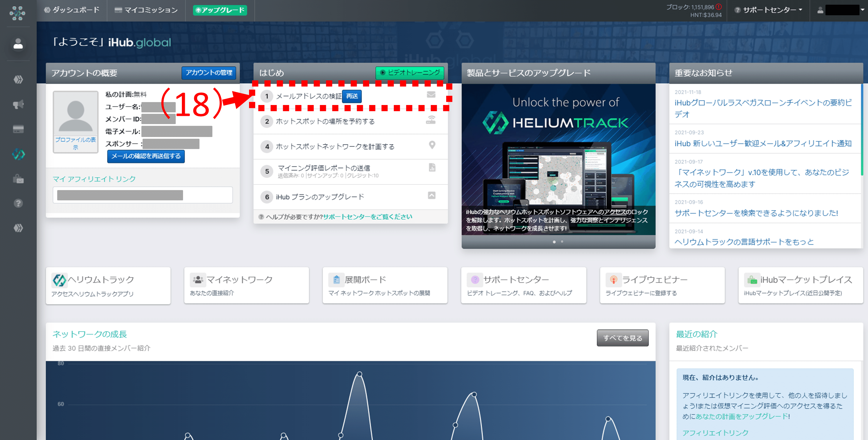868x440 pixels.
Task: Click the ネットワークの成長 heading
Action: 90,334
